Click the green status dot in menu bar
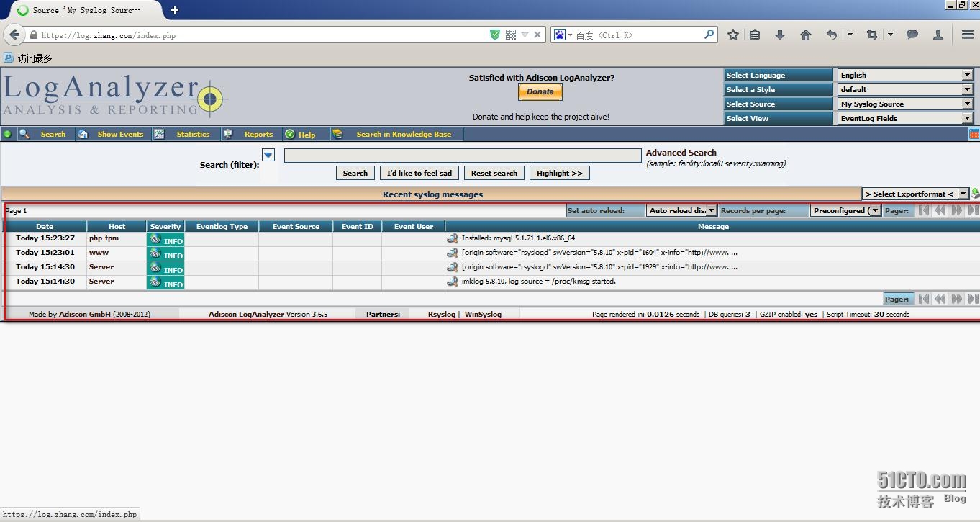This screenshot has width=980, height=522. (8, 134)
